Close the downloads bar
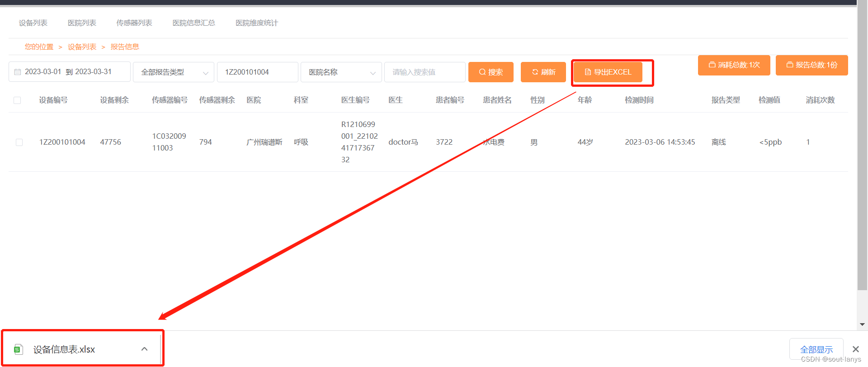The height and width of the screenshot is (367, 868). pos(855,349)
